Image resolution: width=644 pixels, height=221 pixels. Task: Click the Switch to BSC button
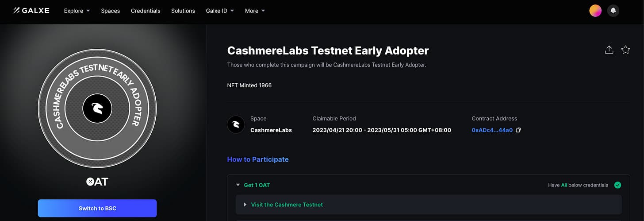tap(97, 208)
